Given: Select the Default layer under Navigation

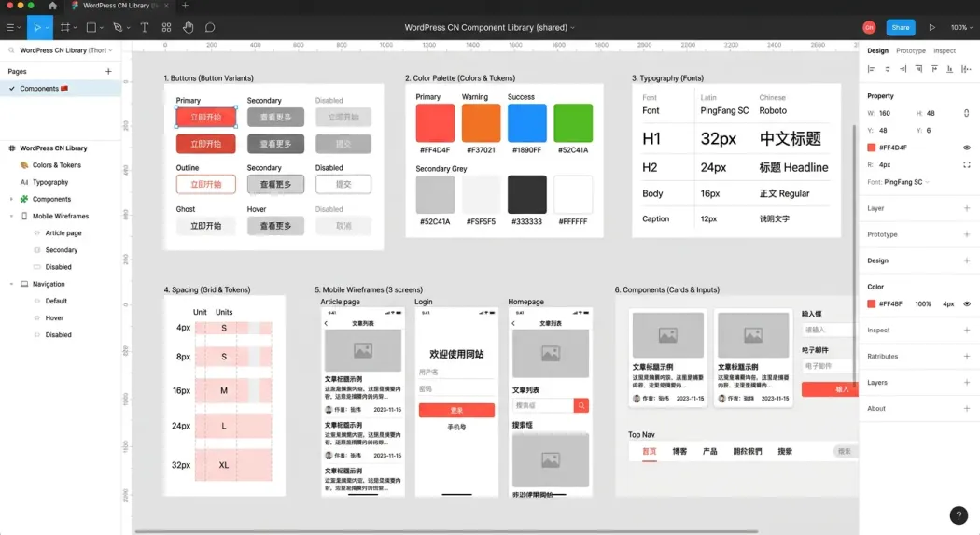Looking at the screenshot, I should click(x=56, y=301).
